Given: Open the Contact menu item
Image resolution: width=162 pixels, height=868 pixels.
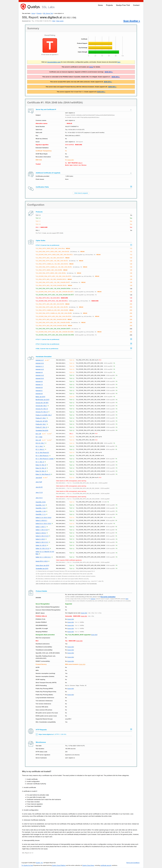Looking at the screenshot, I should click(136, 5).
